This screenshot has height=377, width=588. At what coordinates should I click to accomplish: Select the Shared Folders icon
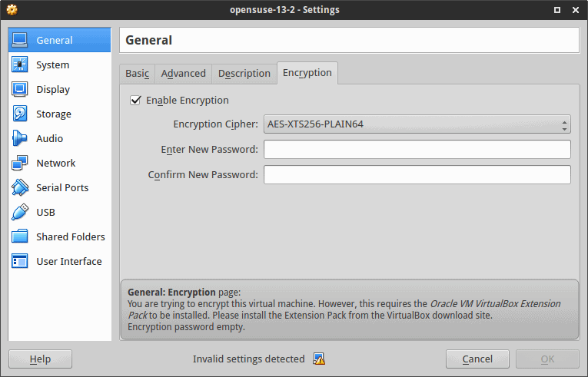pyautogui.click(x=19, y=236)
